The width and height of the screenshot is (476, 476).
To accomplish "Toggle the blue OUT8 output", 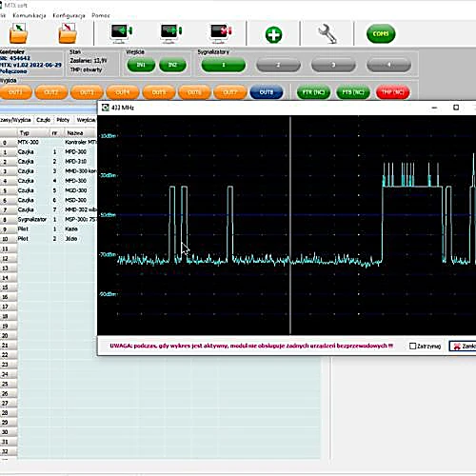I will pyautogui.click(x=267, y=92).
